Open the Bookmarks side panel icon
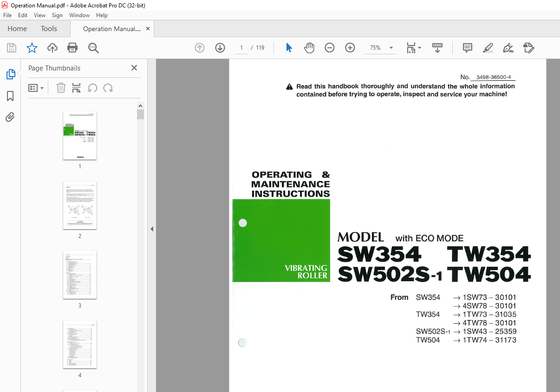The height and width of the screenshot is (392, 560). [10, 96]
